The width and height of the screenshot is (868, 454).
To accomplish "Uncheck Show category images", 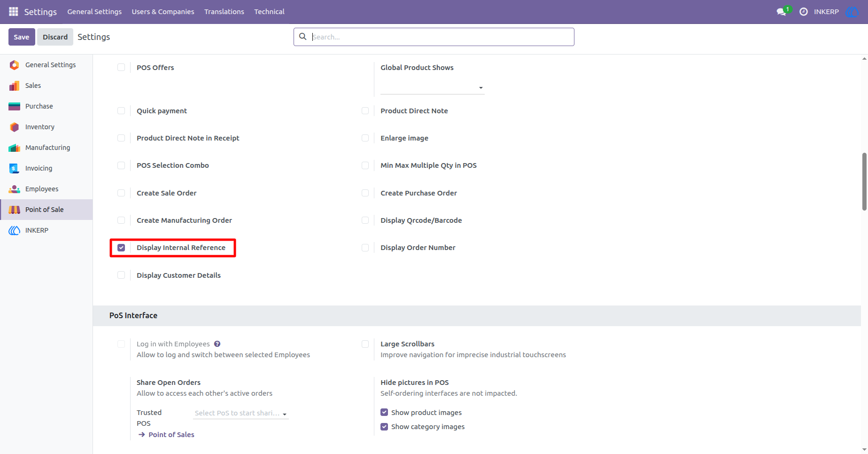I will 384,426.
